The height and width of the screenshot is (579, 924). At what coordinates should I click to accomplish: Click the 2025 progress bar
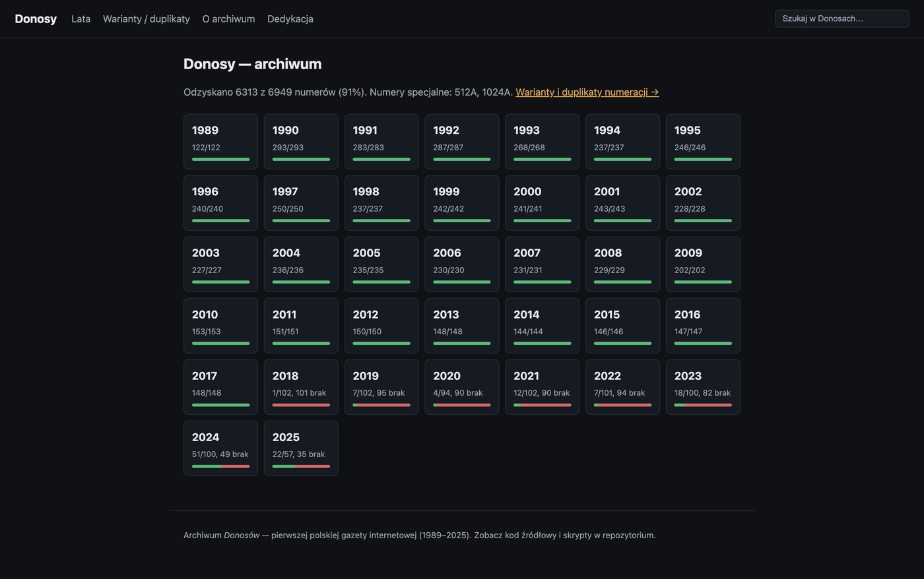coord(301,466)
